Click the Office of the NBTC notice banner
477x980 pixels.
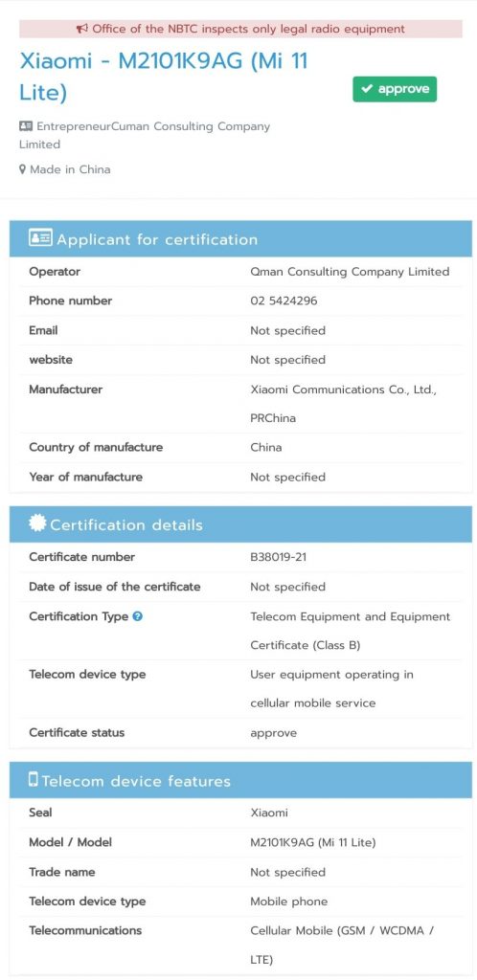coord(240,29)
